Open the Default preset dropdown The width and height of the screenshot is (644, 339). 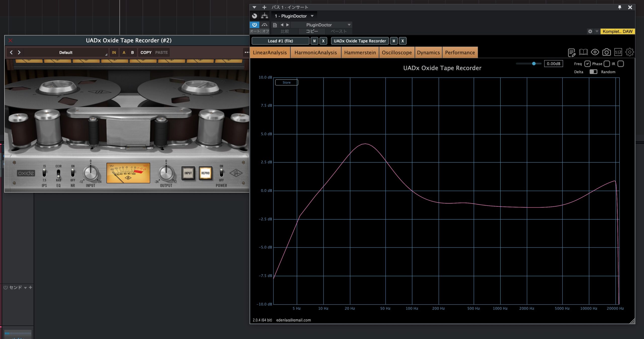(x=66, y=53)
